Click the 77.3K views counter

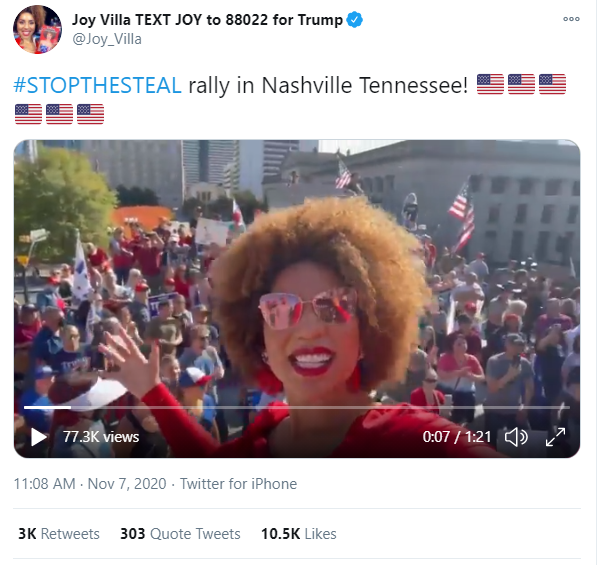[x=101, y=437]
